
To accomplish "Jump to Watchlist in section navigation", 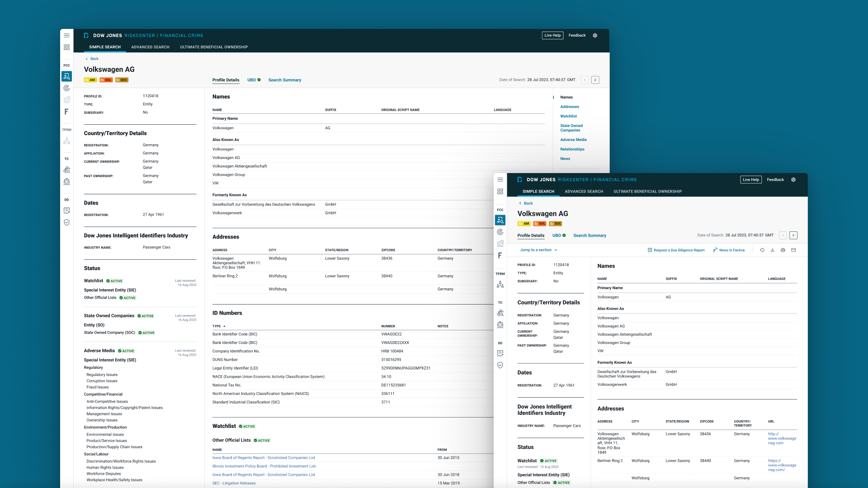I will (x=568, y=116).
